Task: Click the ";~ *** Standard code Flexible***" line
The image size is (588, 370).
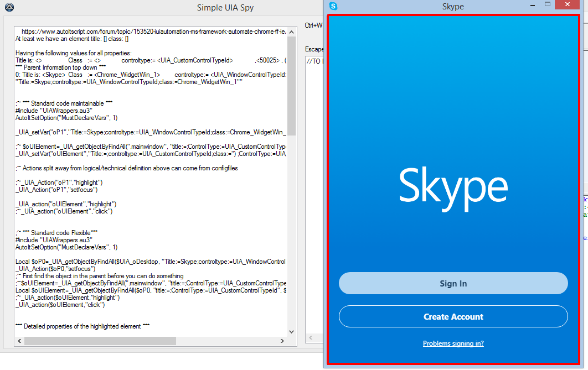Action: click(x=56, y=233)
